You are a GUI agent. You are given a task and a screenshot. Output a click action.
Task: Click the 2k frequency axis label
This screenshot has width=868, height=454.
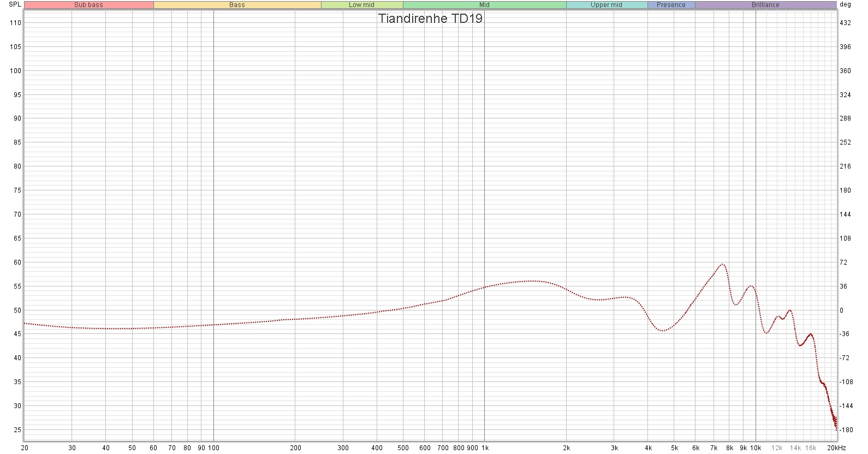[566, 448]
